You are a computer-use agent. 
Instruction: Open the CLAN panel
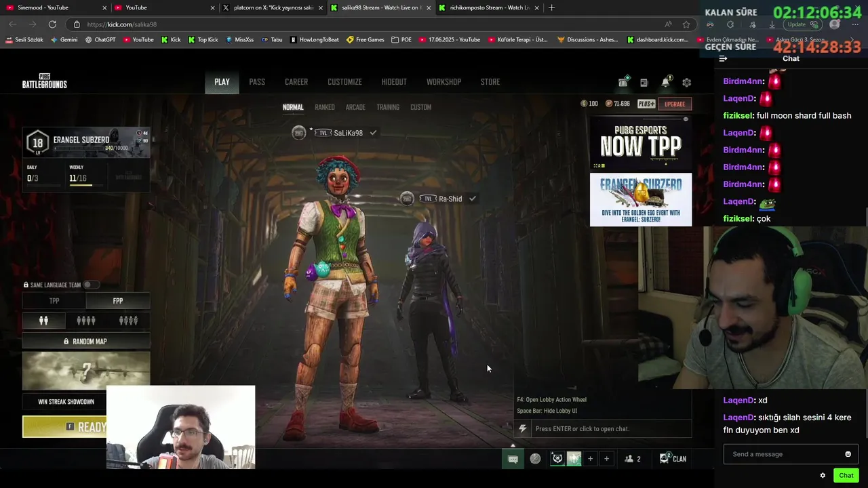(673, 459)
